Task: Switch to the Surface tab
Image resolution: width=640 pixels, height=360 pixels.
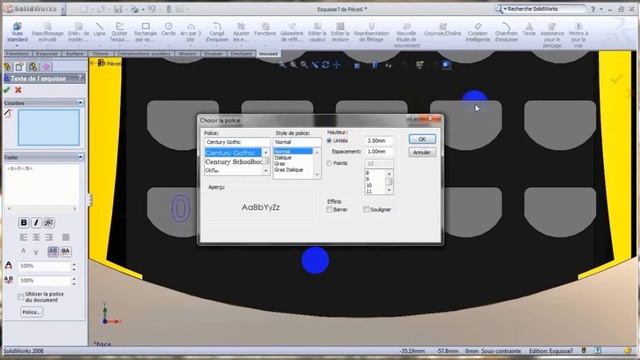Action: coord(74,53)
